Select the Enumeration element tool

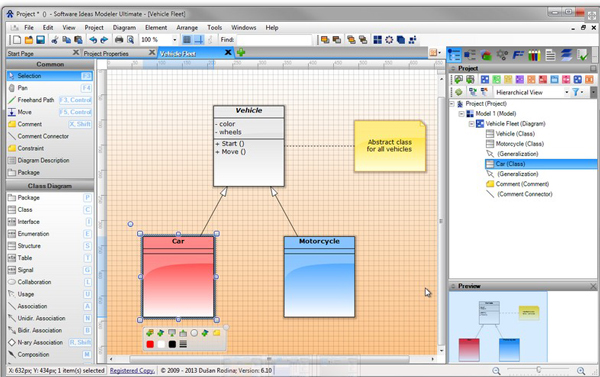[x=50, y=234]
